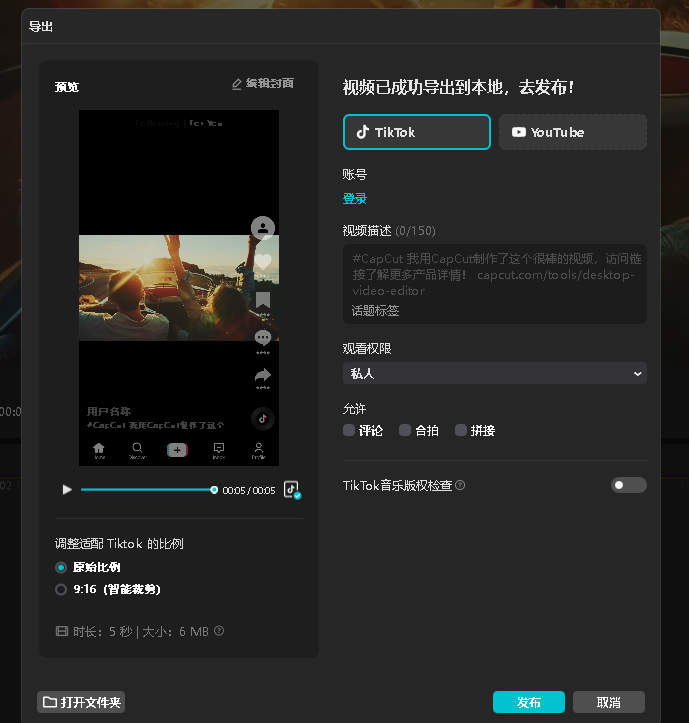Image resolution: width=689 pixels, height=723 pixels.
Task: Play the preview video
Action: (67, 490)
